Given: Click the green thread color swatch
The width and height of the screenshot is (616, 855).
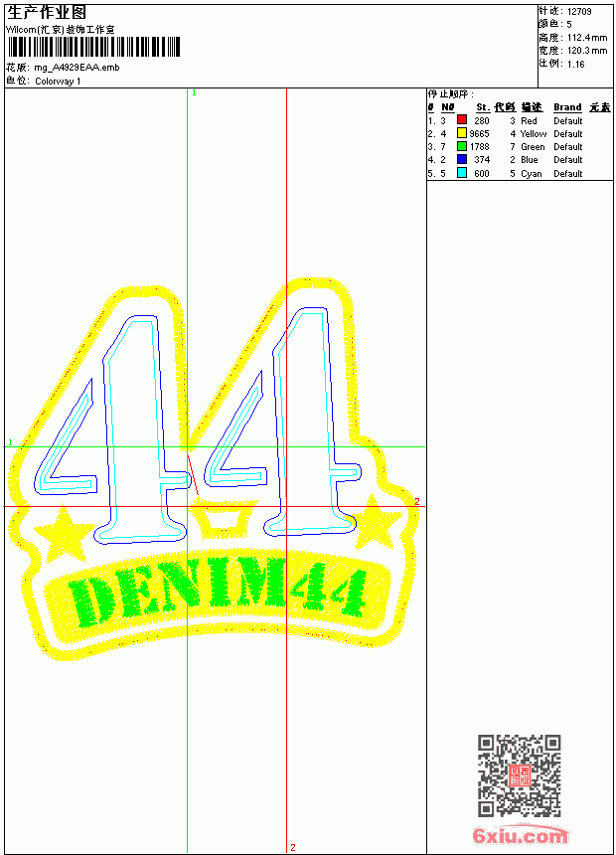Looking at the screenshot, I should [462, 146].
